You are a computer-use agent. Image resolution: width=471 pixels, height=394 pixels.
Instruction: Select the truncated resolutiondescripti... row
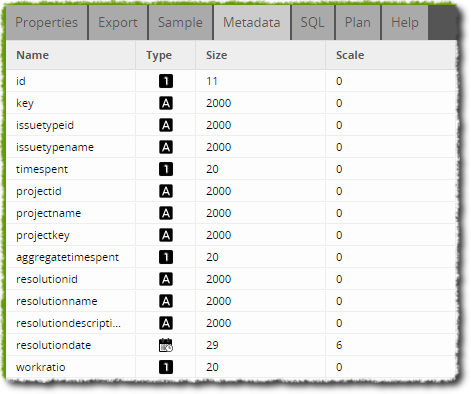pyautogui.click(x=231, y=323)
